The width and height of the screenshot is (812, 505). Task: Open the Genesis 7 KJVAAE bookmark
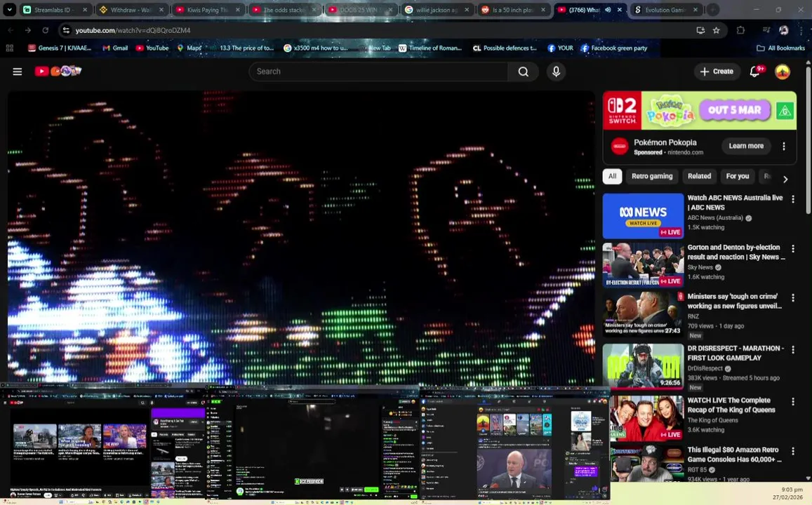(60, 48)
